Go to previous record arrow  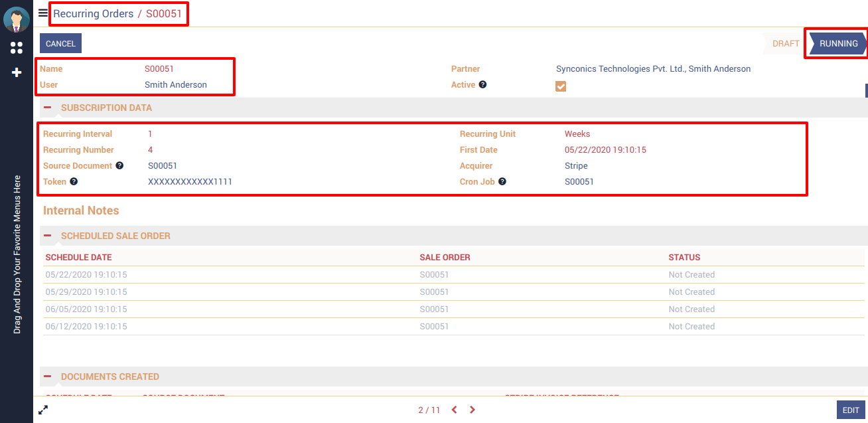[x=455, y=410]
